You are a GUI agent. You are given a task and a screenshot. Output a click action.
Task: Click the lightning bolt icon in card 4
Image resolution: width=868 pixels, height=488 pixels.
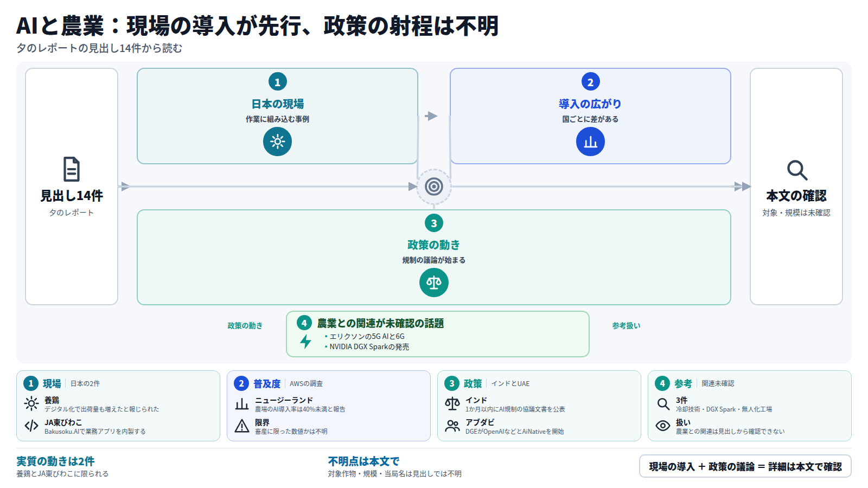[305, 342]
